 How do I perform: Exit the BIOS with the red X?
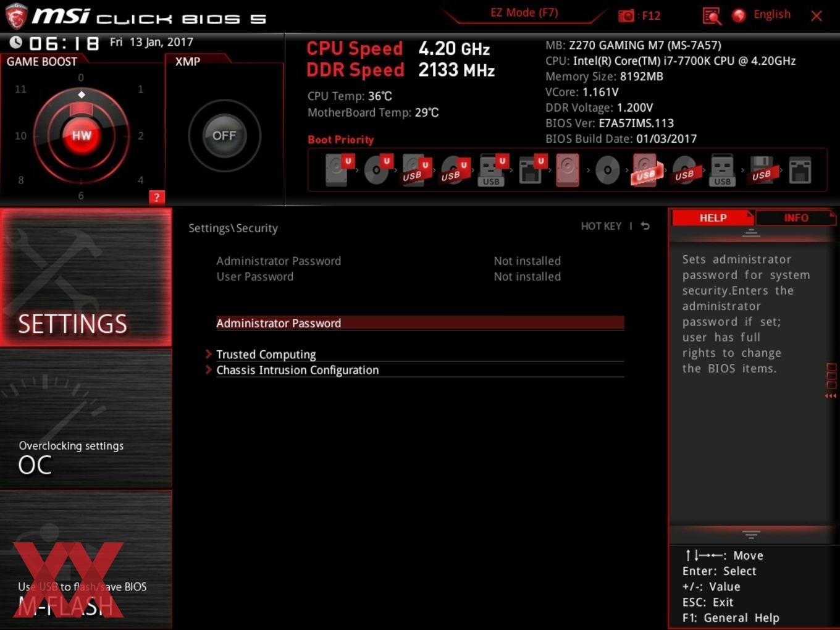point(816,16)
